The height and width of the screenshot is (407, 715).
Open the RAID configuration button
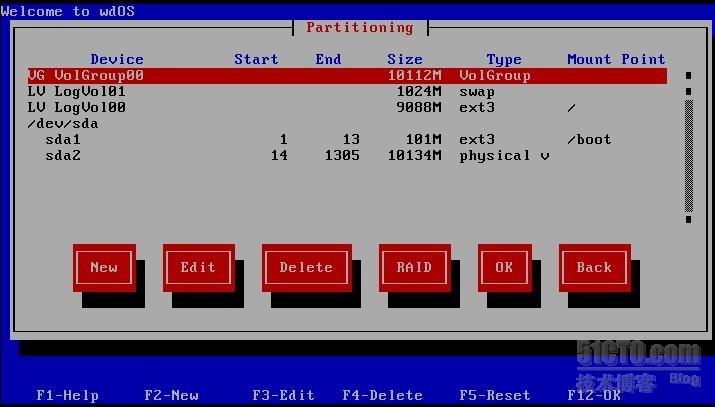[x=414, y=268]
